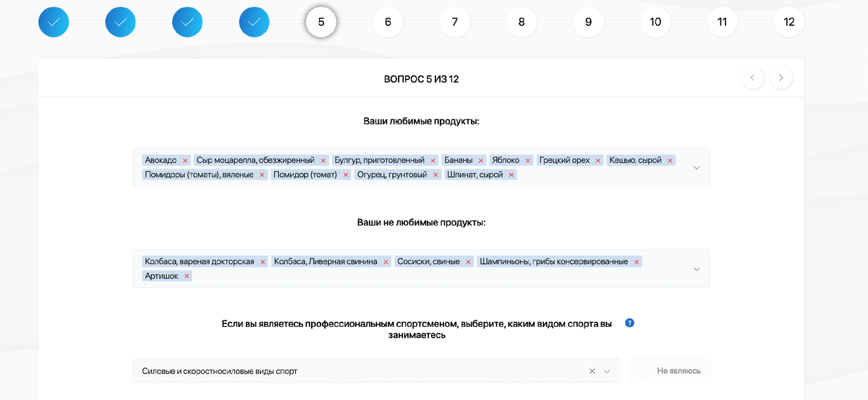Remove the Огурец, грунтовый tag
The width and height of the screenshot is (868, 400).
click(436, 175)
